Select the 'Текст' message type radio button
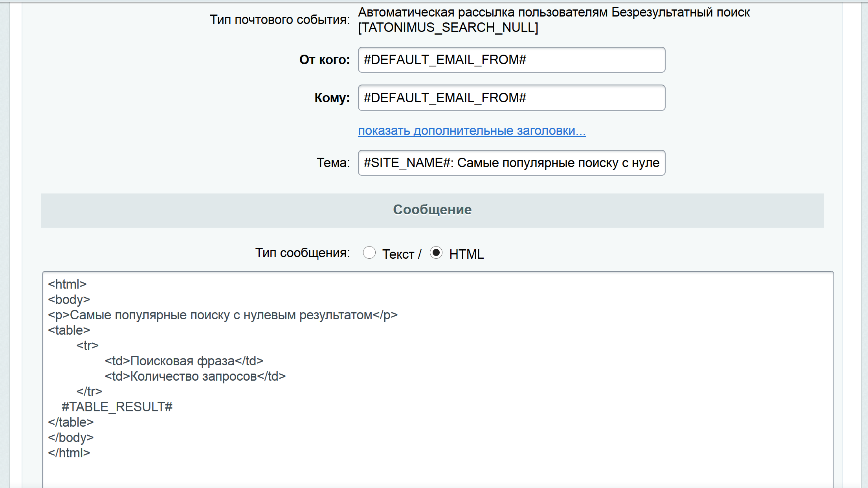Screen dimensions: 868x488 point(369,252)
